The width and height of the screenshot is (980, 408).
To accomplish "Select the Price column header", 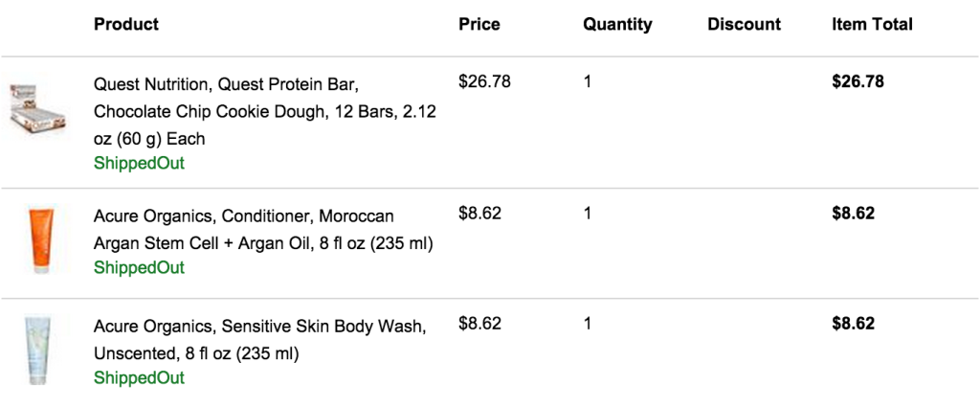I will click(479, 24).
